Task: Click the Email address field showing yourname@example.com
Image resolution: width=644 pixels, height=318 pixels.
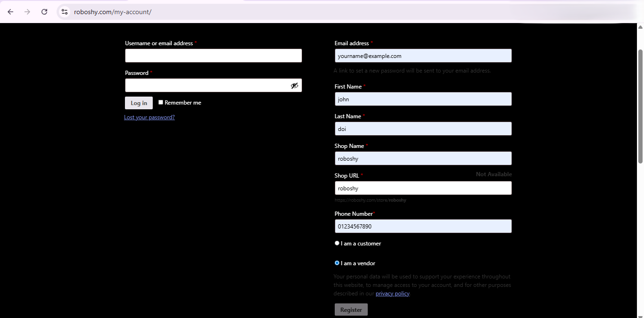Action: pyautogui.click(x=423, y=56)
